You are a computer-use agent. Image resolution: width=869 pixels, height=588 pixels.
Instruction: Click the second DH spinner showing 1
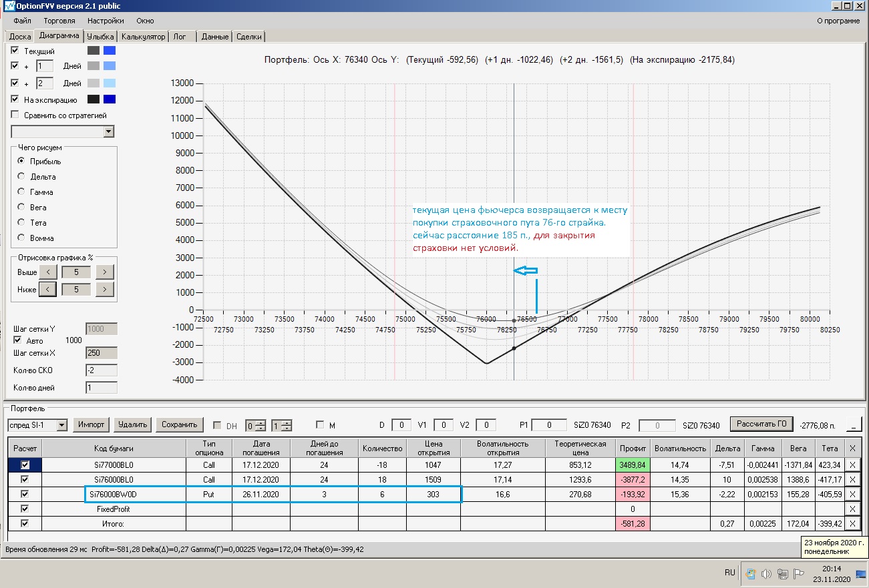coord(281,425)
